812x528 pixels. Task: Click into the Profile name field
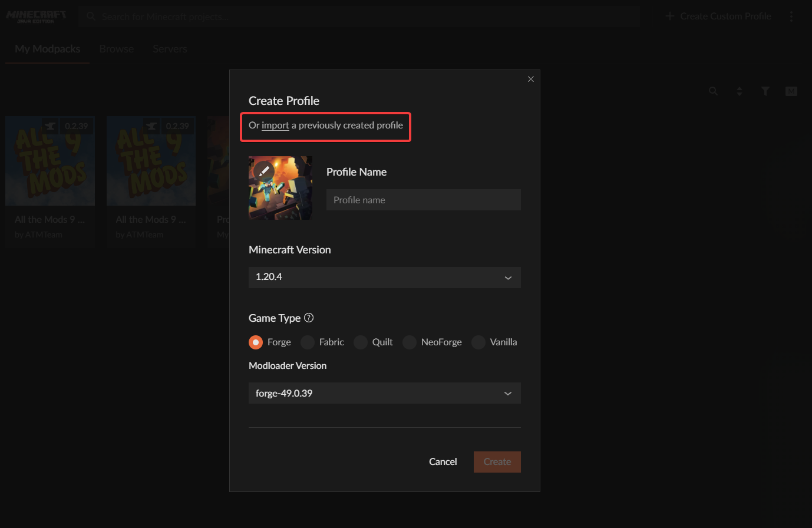(x=423, y=200)
